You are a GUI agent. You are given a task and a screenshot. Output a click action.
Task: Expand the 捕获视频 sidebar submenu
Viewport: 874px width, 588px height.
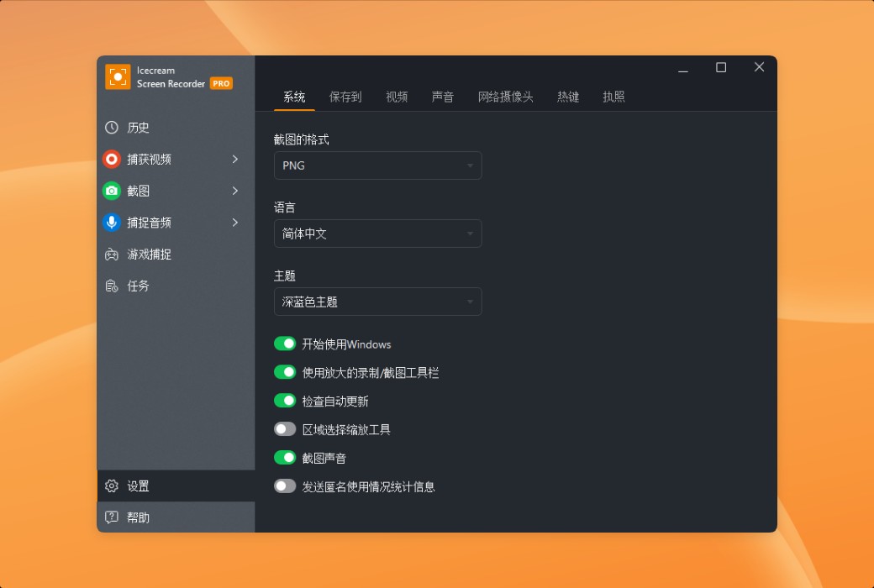234,159
